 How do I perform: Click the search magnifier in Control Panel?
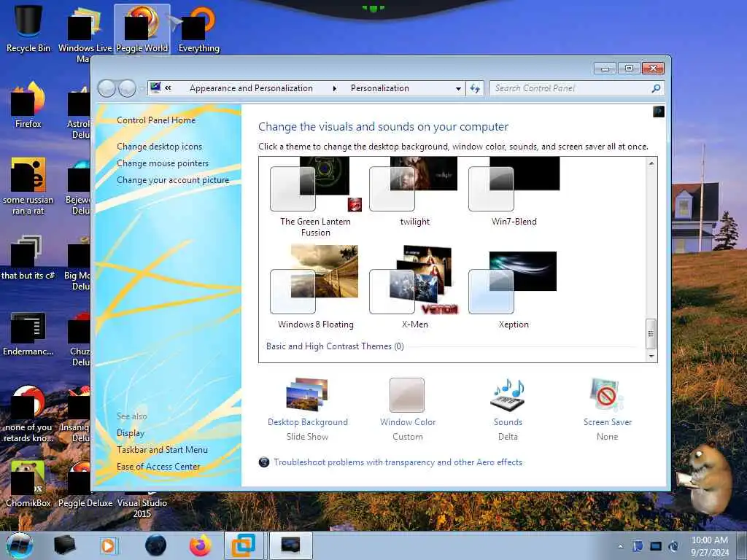click(656, 88)
